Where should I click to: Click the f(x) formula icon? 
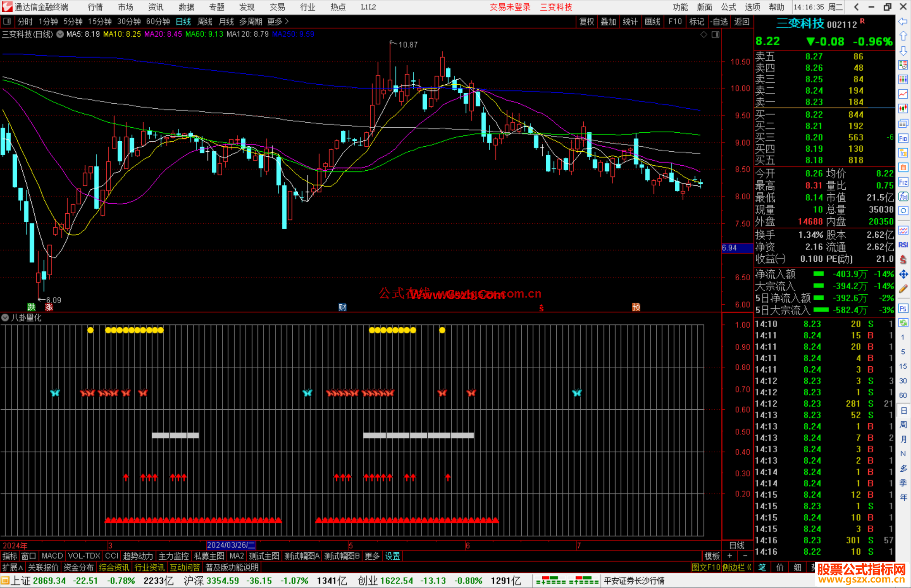(903, 196)
